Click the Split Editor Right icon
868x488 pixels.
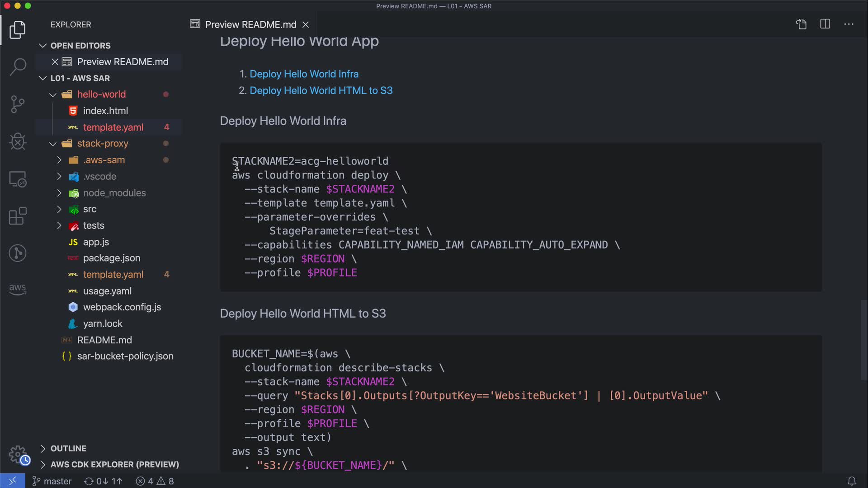point(825,24)
